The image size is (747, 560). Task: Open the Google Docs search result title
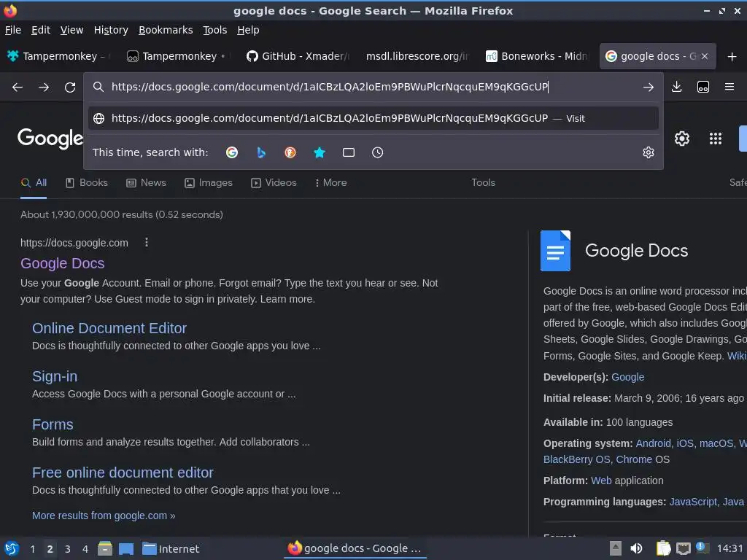coord(63,263)
